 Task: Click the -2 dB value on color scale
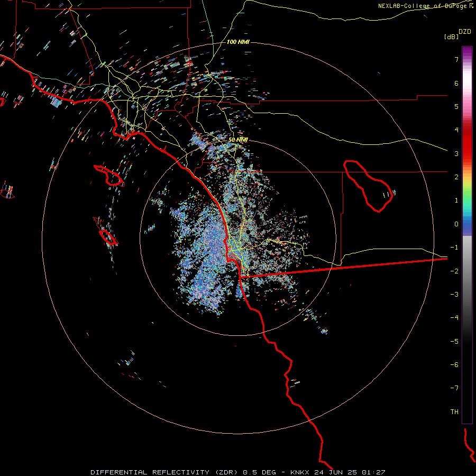pyautogui.click(x=454, y=271)
